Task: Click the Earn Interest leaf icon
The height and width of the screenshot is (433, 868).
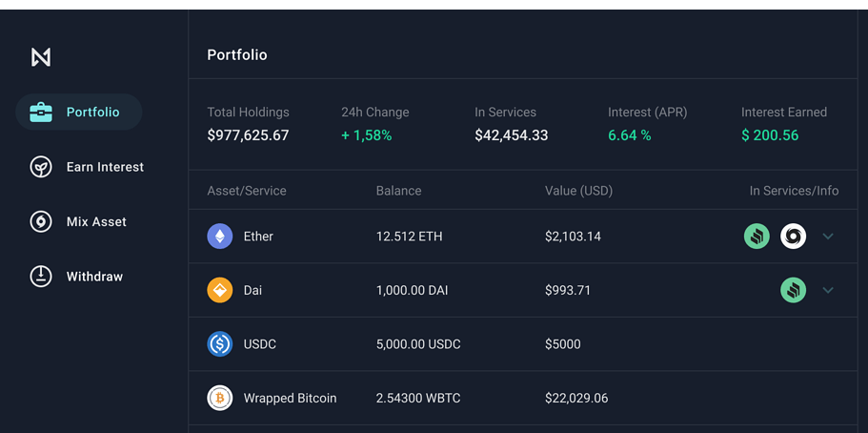Action: tap(41, 167)
